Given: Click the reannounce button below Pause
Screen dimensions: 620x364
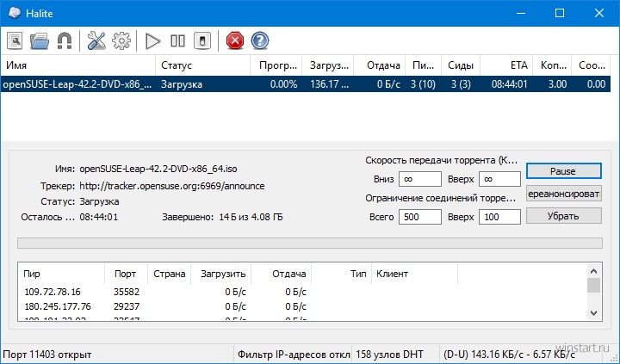Looking at the screenshot, I should pos(563,194).
